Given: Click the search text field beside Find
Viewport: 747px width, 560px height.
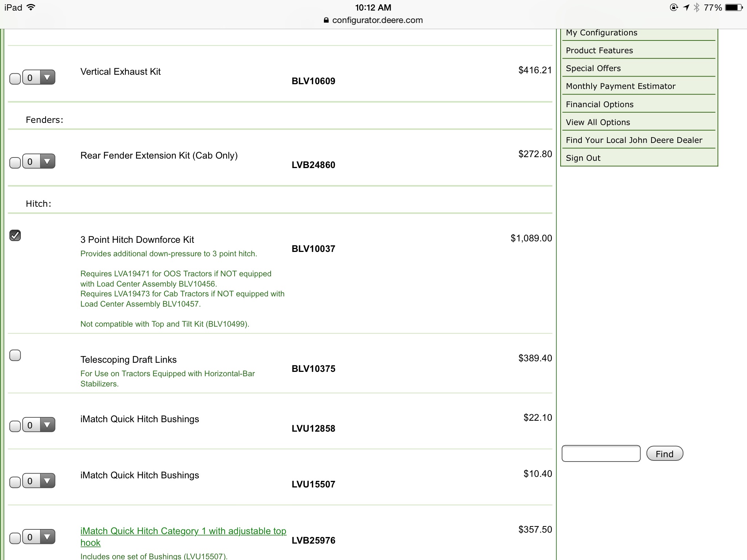Looking at the screenshot, I should pyautogui.click(x=601, y=454).
